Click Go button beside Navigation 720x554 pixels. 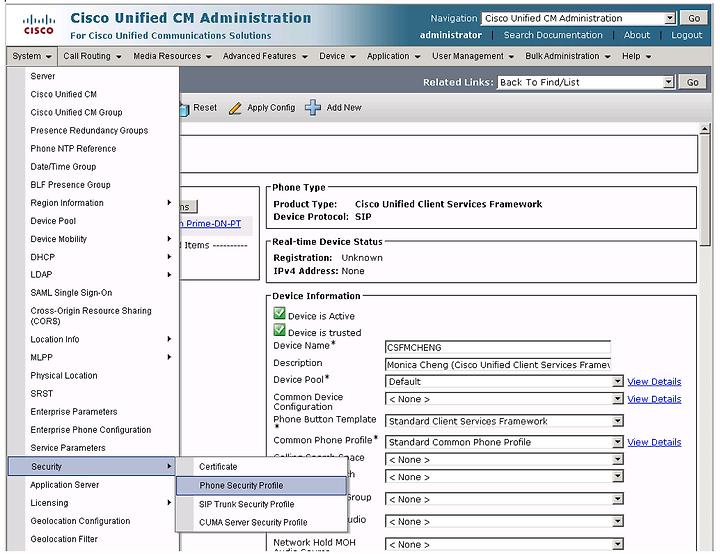pyautogui.click(x=693, y=18)
